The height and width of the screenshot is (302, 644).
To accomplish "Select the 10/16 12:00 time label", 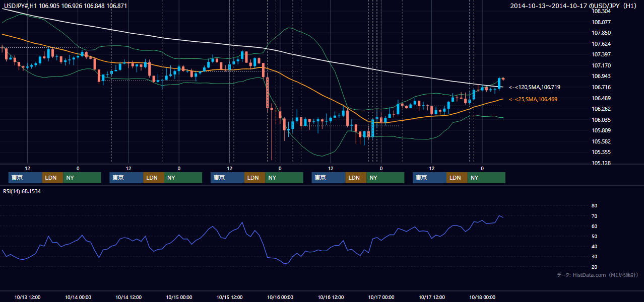I will [331, 297].
